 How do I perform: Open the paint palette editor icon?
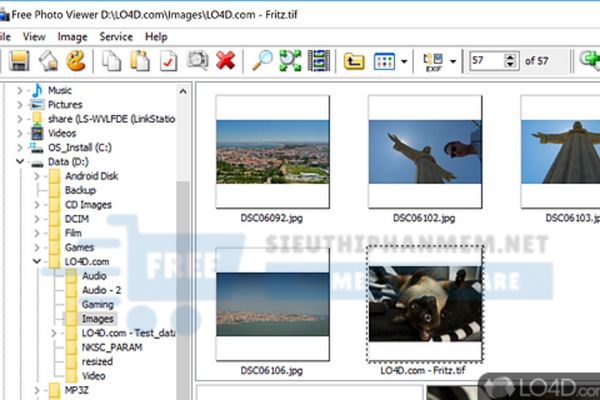76,61
